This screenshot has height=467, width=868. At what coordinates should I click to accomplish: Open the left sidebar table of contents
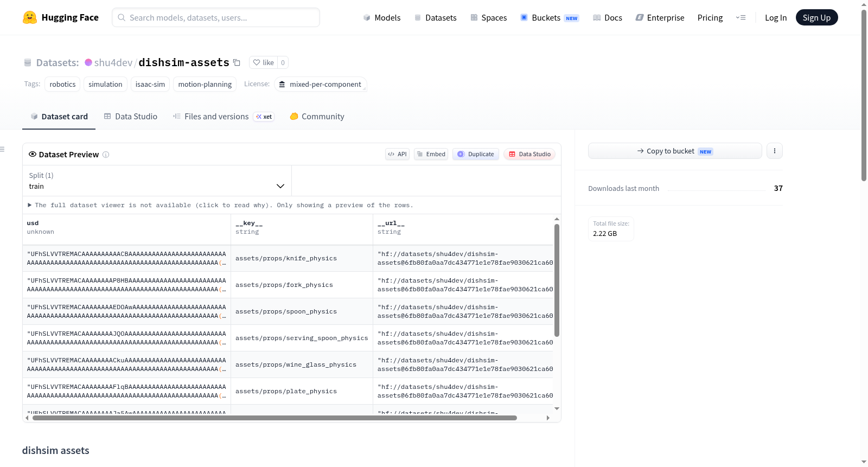coord(3,149)
